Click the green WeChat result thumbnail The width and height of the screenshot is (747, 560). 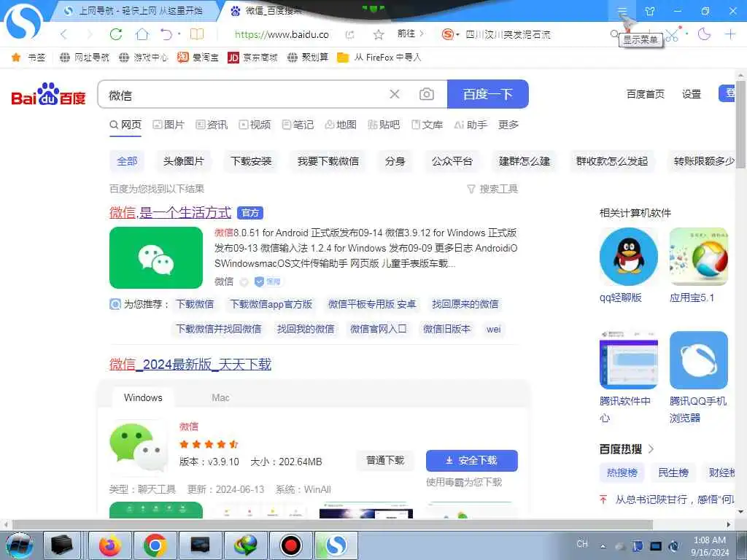pos(156,257)
